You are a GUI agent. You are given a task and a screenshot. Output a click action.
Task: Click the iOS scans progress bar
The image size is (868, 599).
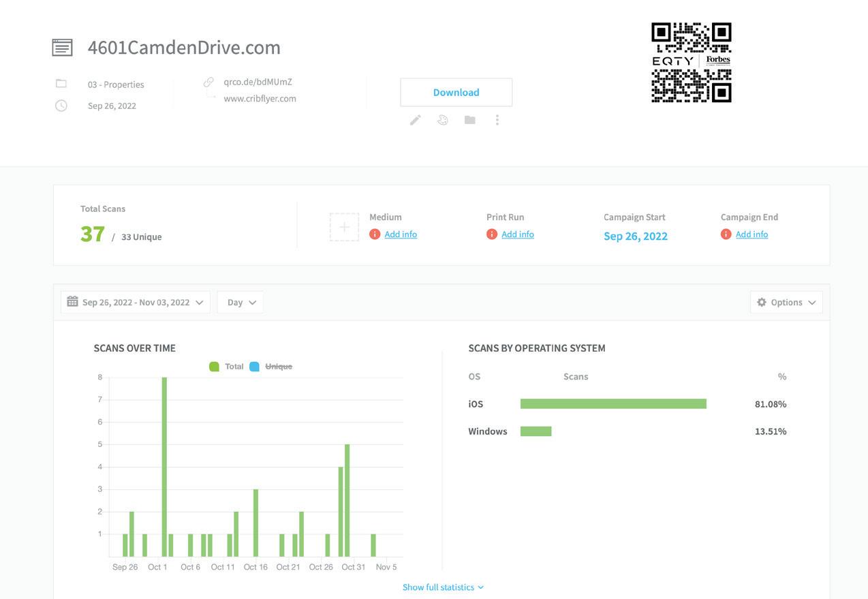pos(613,404)
